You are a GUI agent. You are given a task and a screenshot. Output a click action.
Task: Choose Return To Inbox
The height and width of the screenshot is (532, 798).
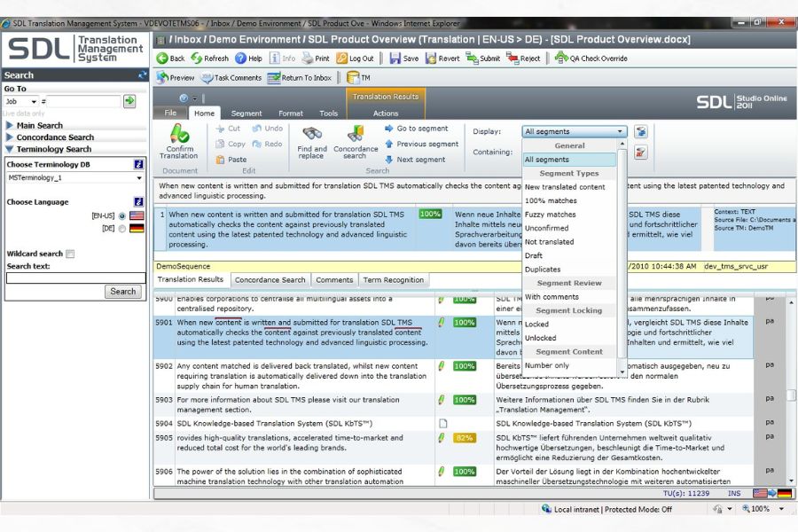point(300,78)
